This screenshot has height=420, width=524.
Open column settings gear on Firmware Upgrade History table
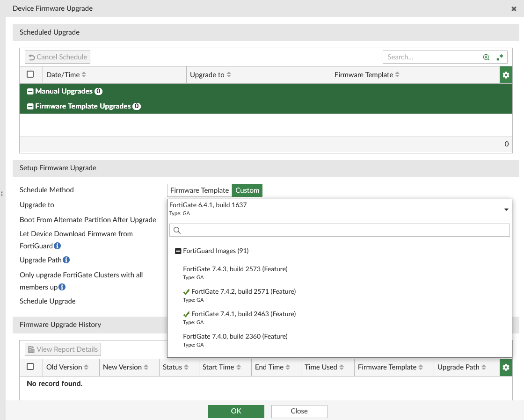[506, 367]
